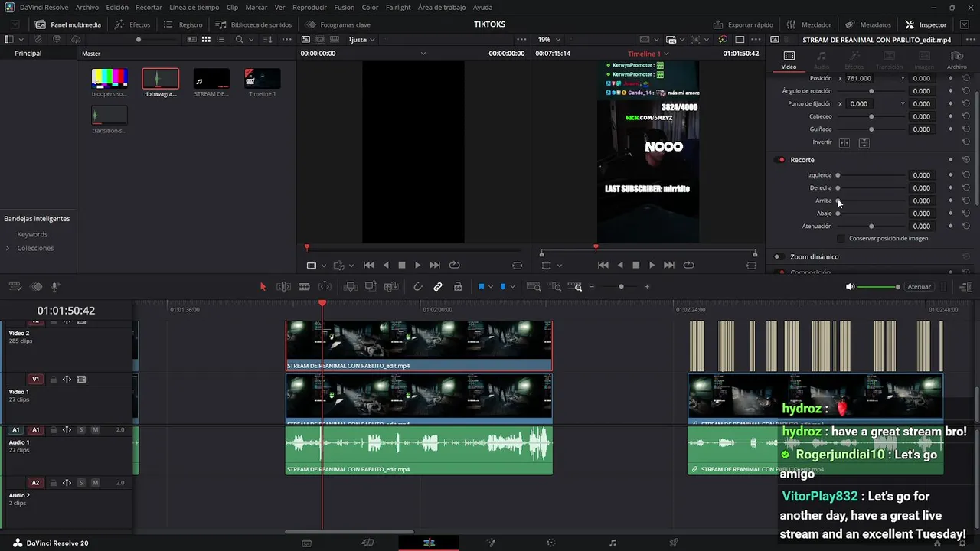This screenshot has width=980, height=551.
Task: Open the Área de trabajo menu
Action: point(442,8)
